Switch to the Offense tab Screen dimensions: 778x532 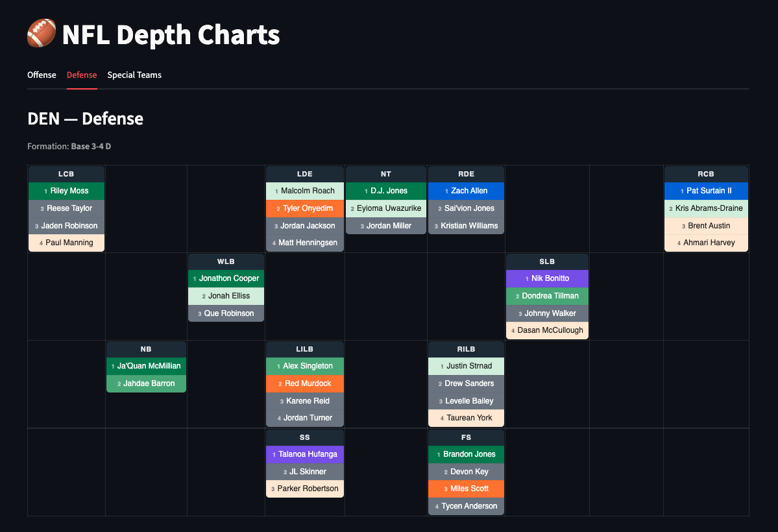[42, 75]
